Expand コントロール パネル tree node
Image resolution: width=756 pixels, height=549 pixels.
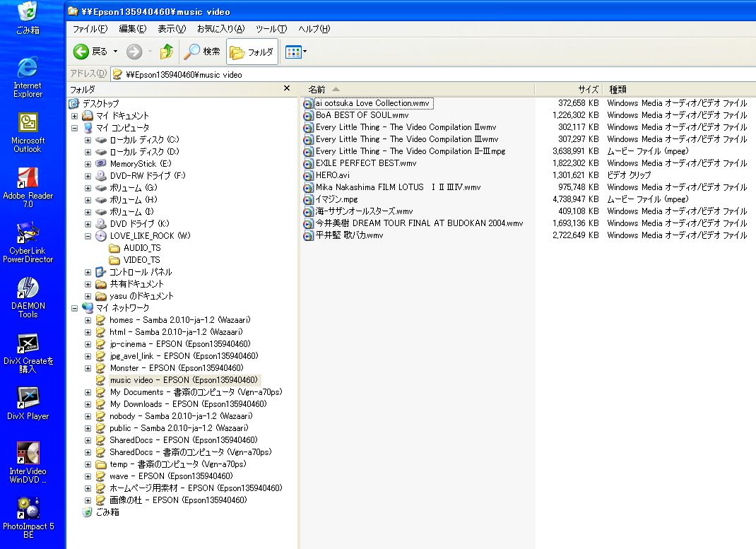[x=88, y=272]
